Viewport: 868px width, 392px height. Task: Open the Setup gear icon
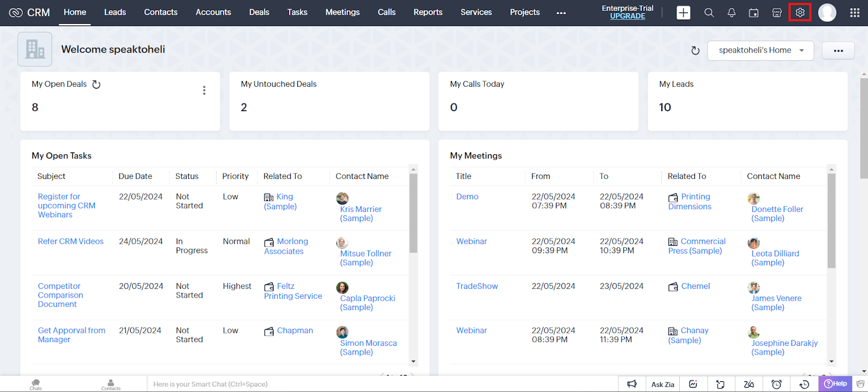800,12
